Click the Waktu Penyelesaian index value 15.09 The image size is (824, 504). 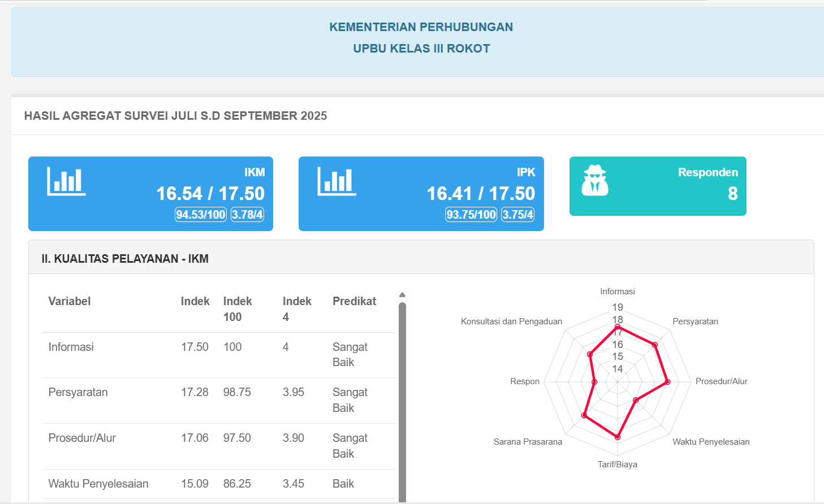(195, 484)
